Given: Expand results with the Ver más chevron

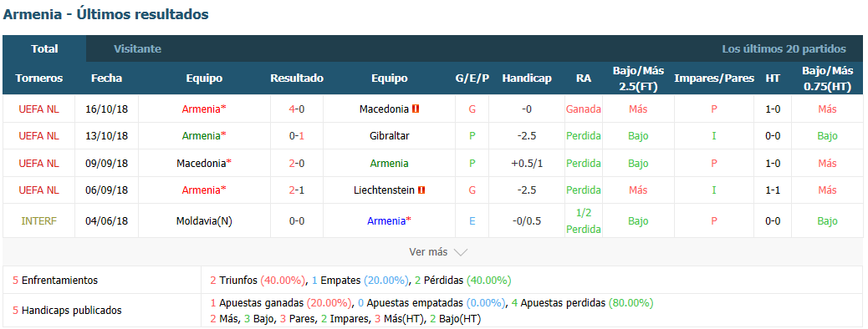Looking at the screenshot, I should [461, 252].
